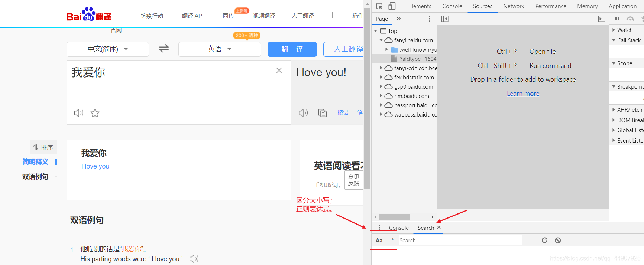Click the 人工翻译 outlined button
Screen dimensions: 644x265
point(344,49)
